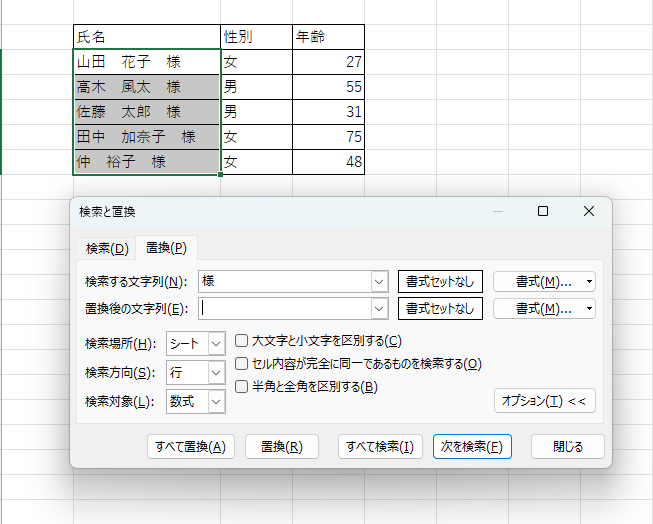Select the 置換(P) tab

click(166, 248)
